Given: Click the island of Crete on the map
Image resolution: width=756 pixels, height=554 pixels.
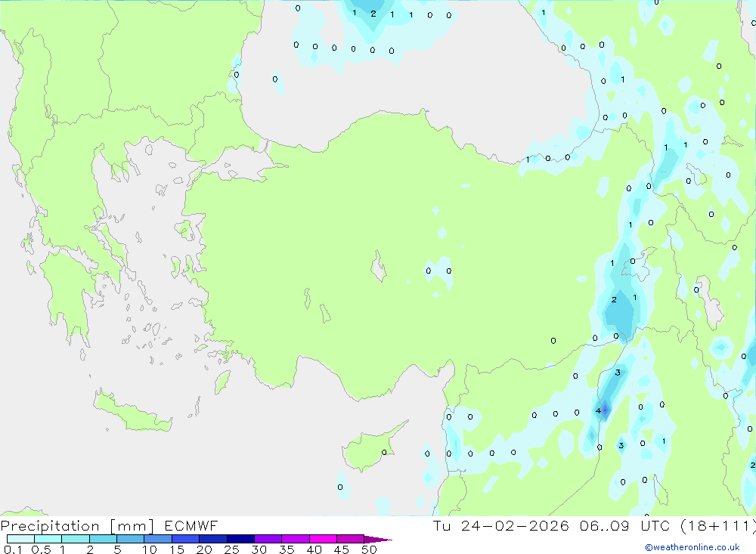Looking at the screenshot, I should coord(131,412).
